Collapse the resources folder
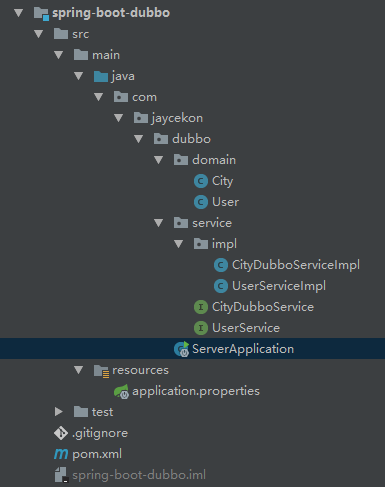This screenshot has width=385, height=487. [79, 370]
